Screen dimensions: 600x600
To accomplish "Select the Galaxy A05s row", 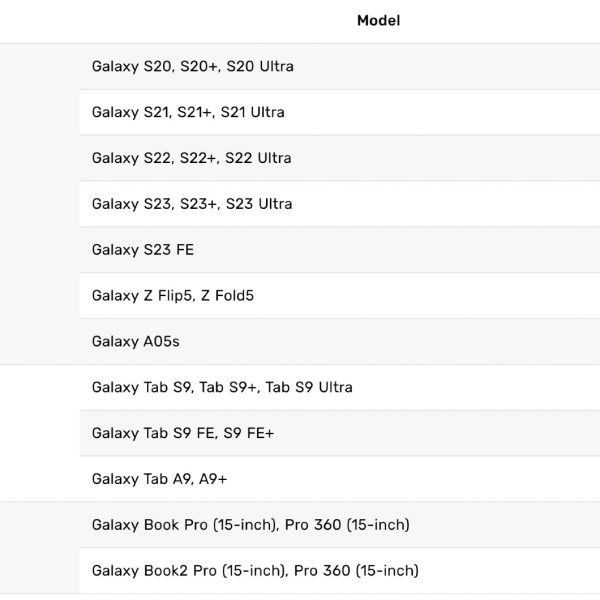I will click(136, 342).
